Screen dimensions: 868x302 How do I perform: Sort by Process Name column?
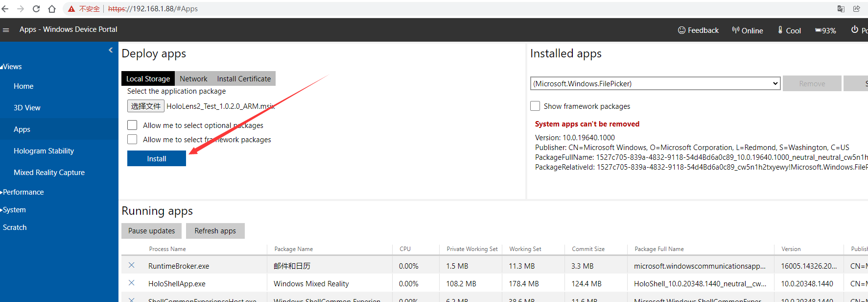pyautogui.click(x=167, y=249)
